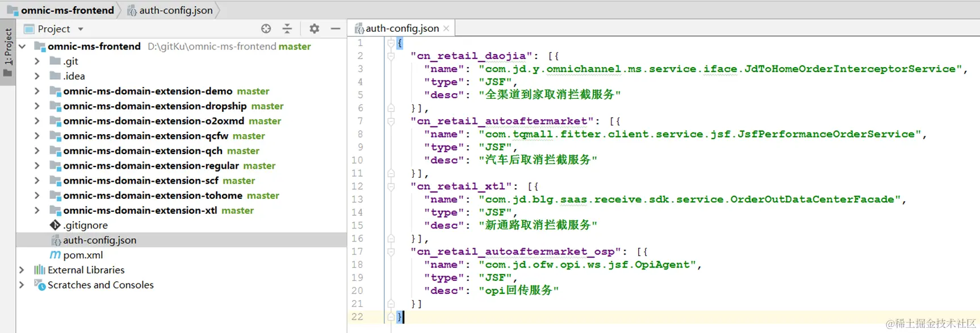Expand External Libraries node
The width and height of the screenshot is (980, 333).
pyautogui.click(x=22, y=270)
